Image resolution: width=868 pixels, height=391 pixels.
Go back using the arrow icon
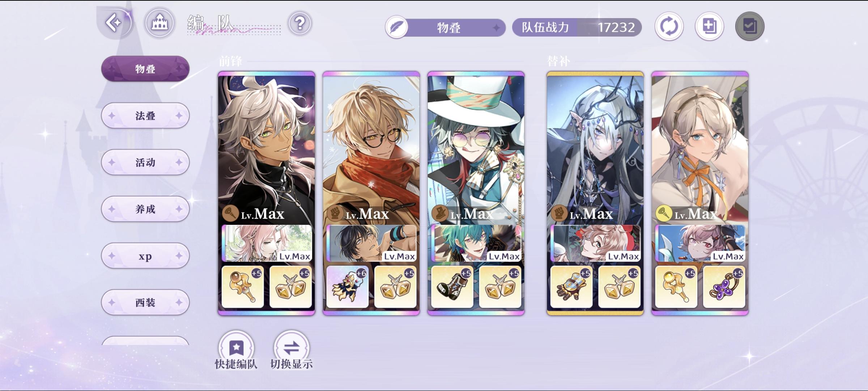(x=115, y=23)
